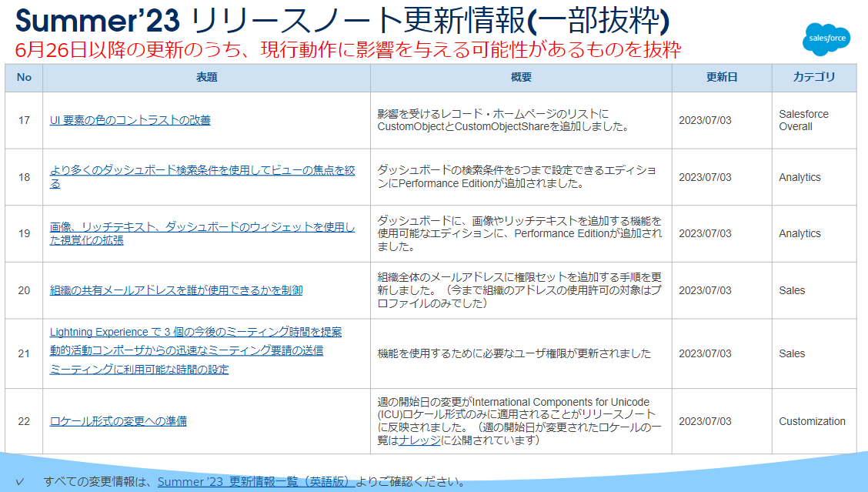The height and width of the screenshot is (492, 868).
Task: Select the row number cell '18'
Action: pyautogui.click(x=24, y=177)
